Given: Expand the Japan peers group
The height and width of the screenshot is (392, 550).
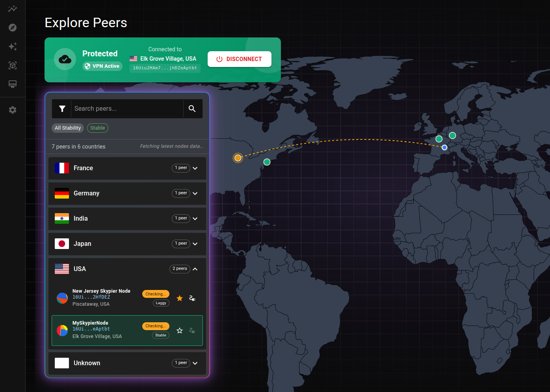Looking at the screenshot, I should point(127,244).
